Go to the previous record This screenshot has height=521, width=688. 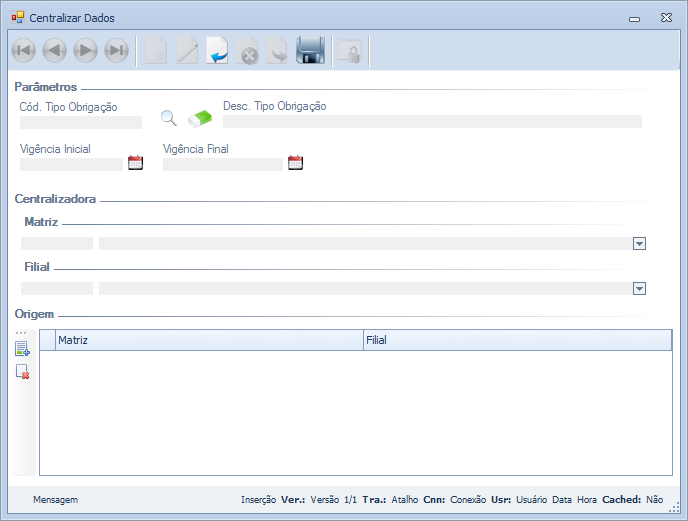[x=54, y=51]
